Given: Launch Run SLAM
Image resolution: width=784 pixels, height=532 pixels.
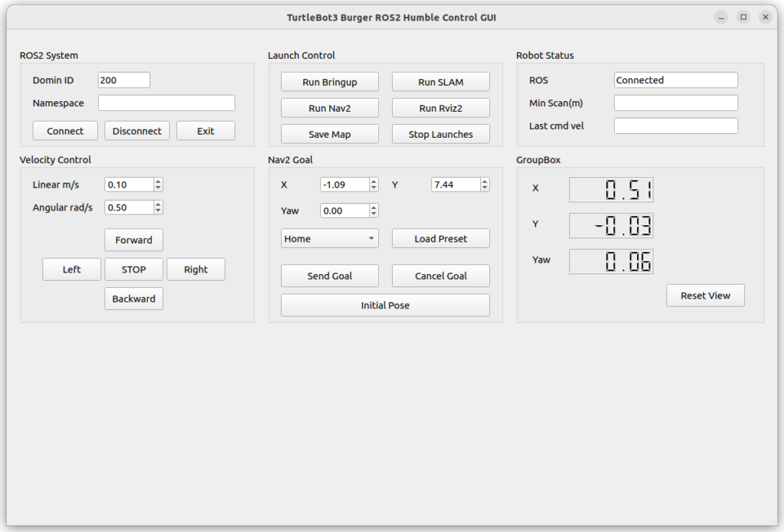Looking at the screenshot, I should [440, 82].
